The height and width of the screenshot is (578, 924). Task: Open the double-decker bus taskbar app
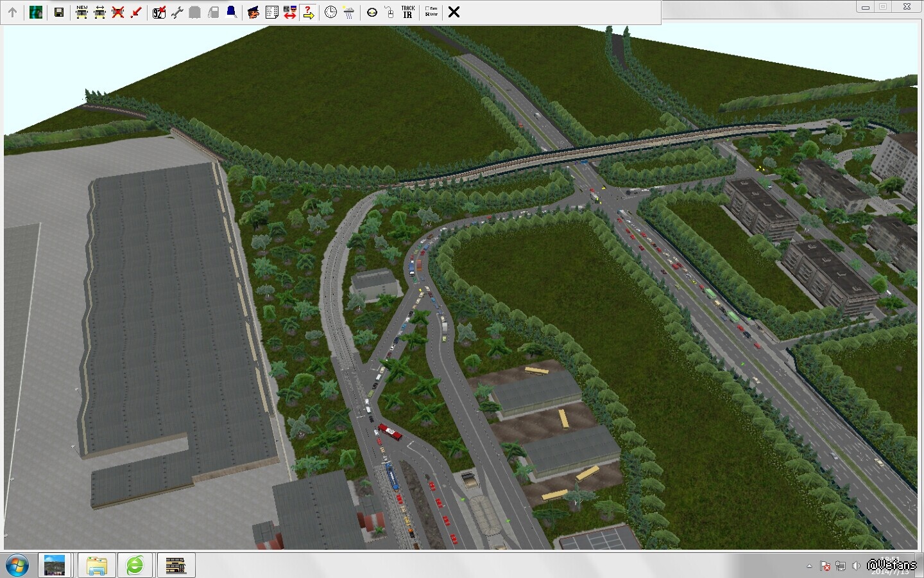click(x=176, y=566)
